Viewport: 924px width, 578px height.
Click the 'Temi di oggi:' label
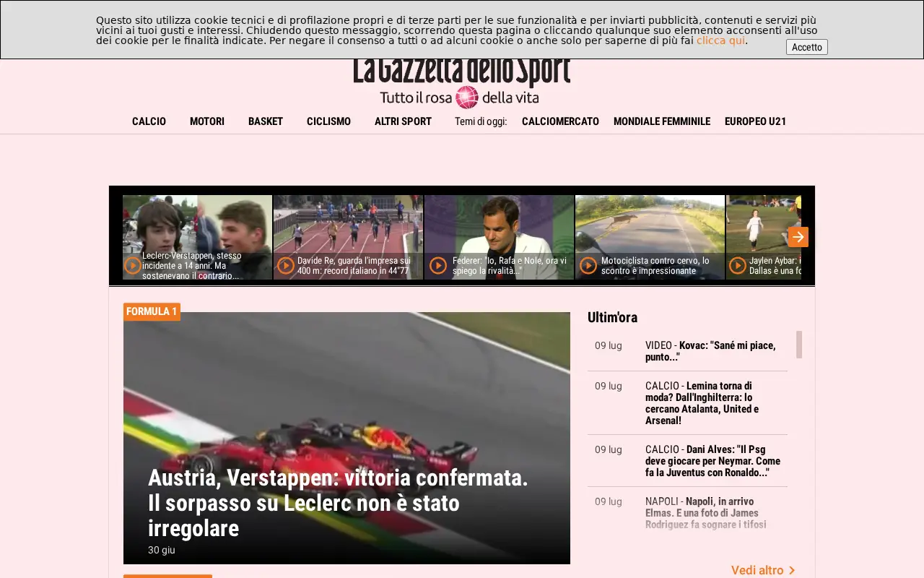click(x=481, y=121)
